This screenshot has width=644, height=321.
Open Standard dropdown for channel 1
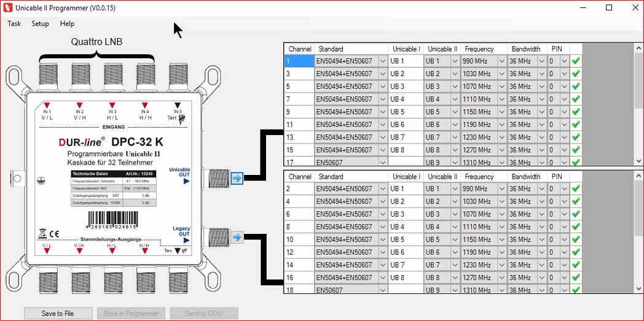[382, 61]
